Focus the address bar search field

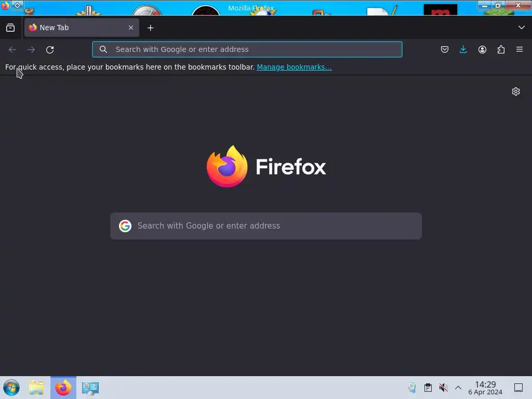pyautogui.click(x=247, y=49)
